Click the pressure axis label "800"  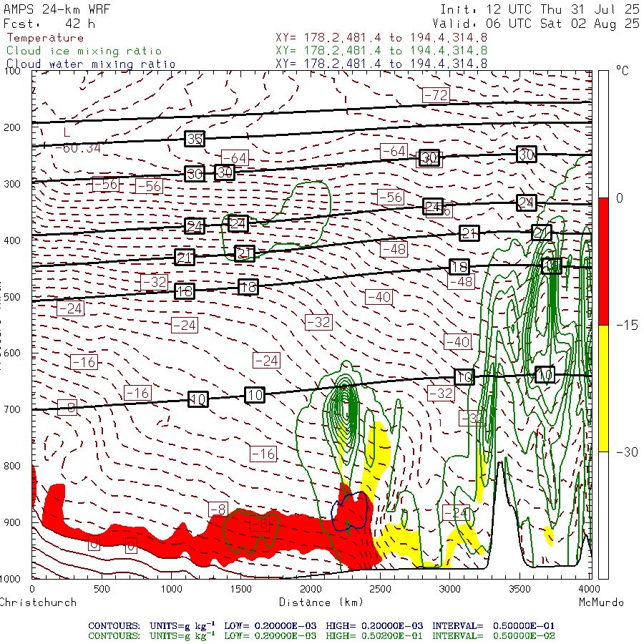click(x=12, y=466)
